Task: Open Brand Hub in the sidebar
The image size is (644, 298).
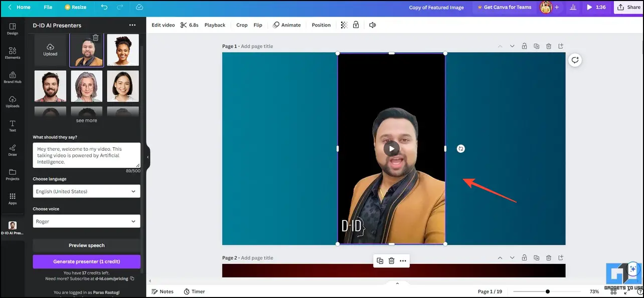Action: pos(13,77)
